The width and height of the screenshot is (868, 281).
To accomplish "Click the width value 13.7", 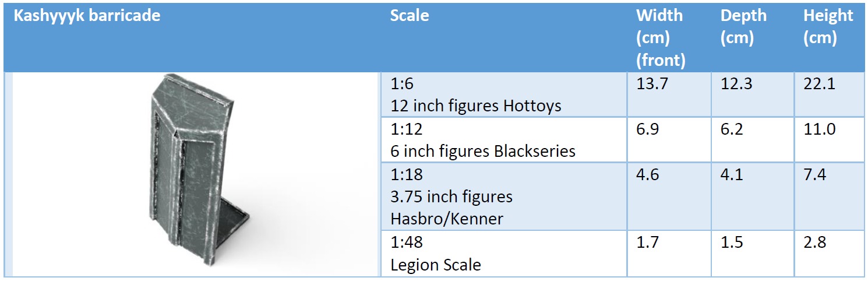I will 652,85.
